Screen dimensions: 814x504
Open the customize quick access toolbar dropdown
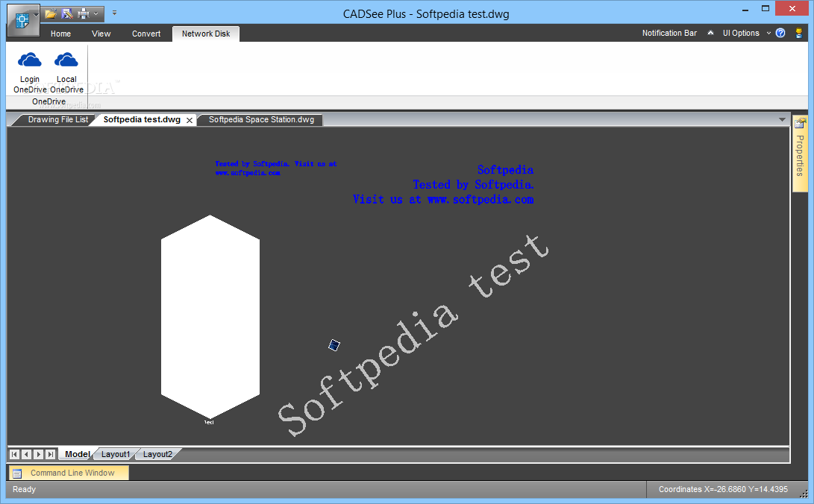pos(114,13)
